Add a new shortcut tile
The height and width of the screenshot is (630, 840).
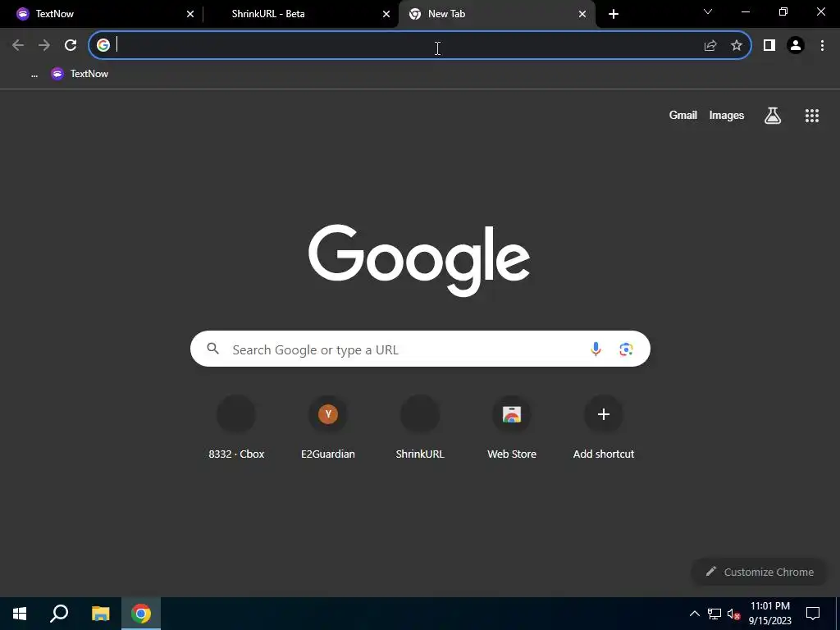(x=603, y=427)
